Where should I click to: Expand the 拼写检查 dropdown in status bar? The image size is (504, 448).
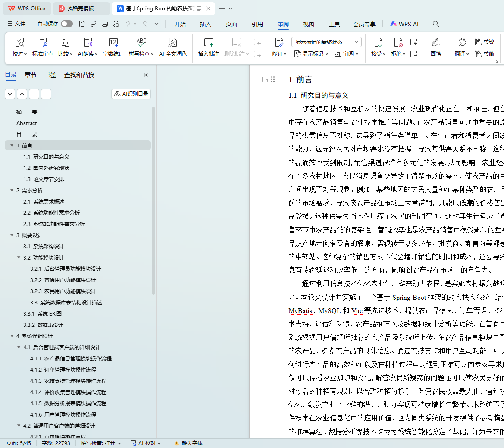click(x=119, y=443)
